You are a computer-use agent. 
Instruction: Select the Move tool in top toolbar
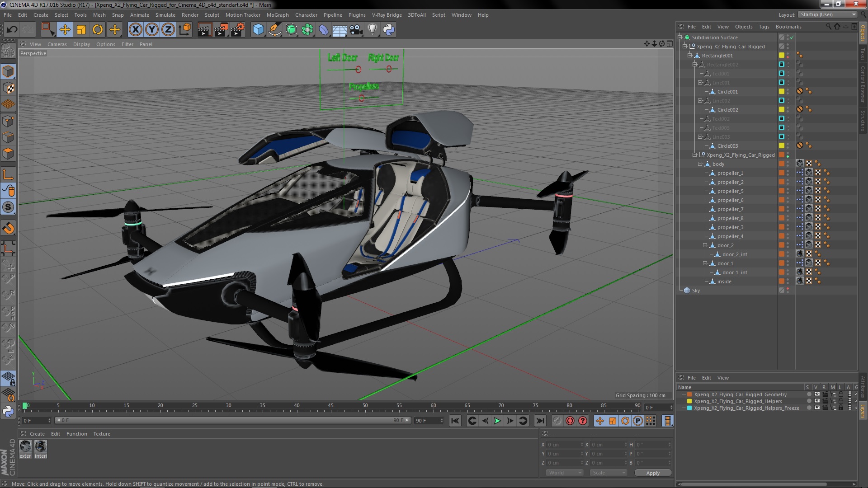[65, 30]
